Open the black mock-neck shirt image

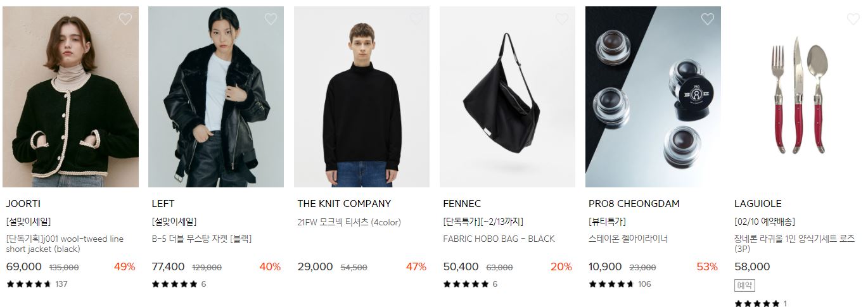[x=362, y=97]
